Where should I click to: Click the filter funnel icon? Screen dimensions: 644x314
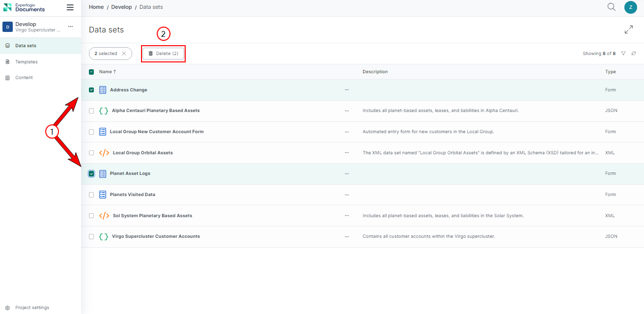coord(623,54)
